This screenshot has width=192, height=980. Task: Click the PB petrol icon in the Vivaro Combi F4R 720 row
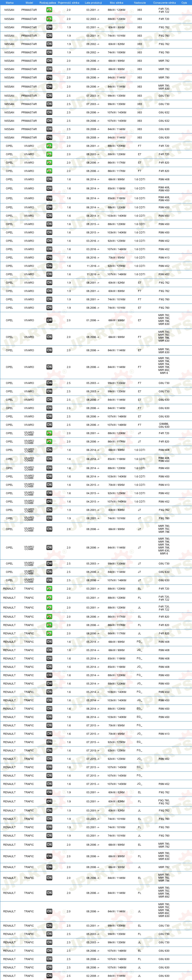pos(49,433)
